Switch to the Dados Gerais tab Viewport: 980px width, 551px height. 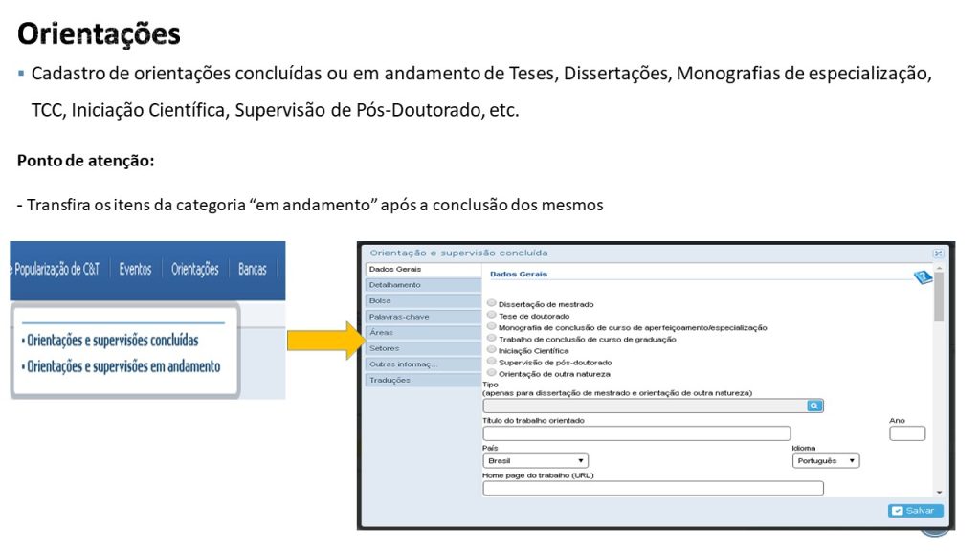tap(423, 269)
